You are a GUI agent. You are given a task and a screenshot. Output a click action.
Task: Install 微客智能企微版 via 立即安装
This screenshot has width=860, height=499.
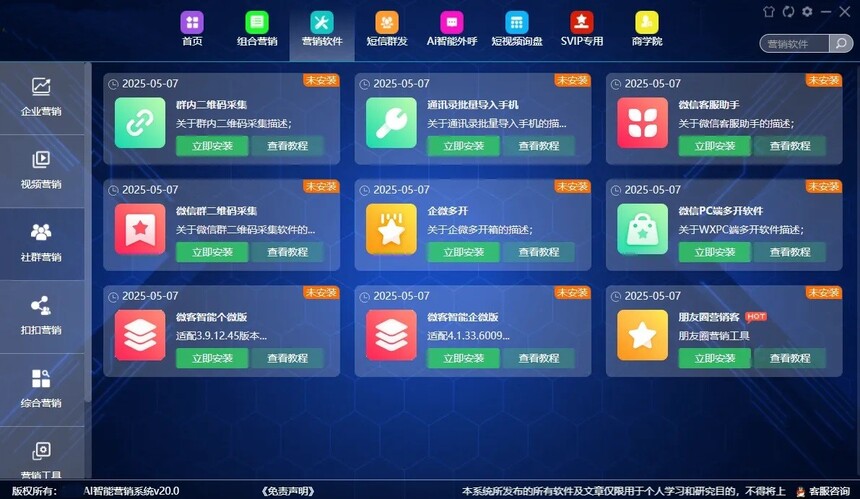point(463,358)
